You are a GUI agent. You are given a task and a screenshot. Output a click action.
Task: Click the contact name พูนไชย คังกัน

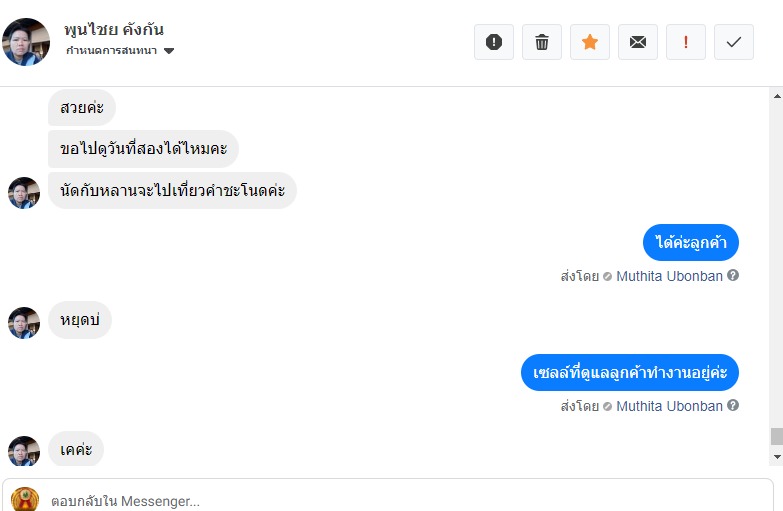(x=113, y=29)
